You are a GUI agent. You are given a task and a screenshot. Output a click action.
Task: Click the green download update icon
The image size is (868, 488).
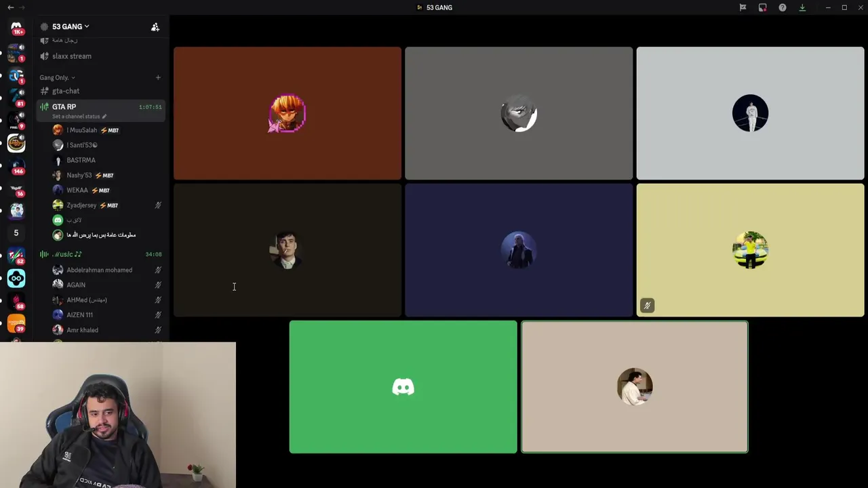click(802, 7)
